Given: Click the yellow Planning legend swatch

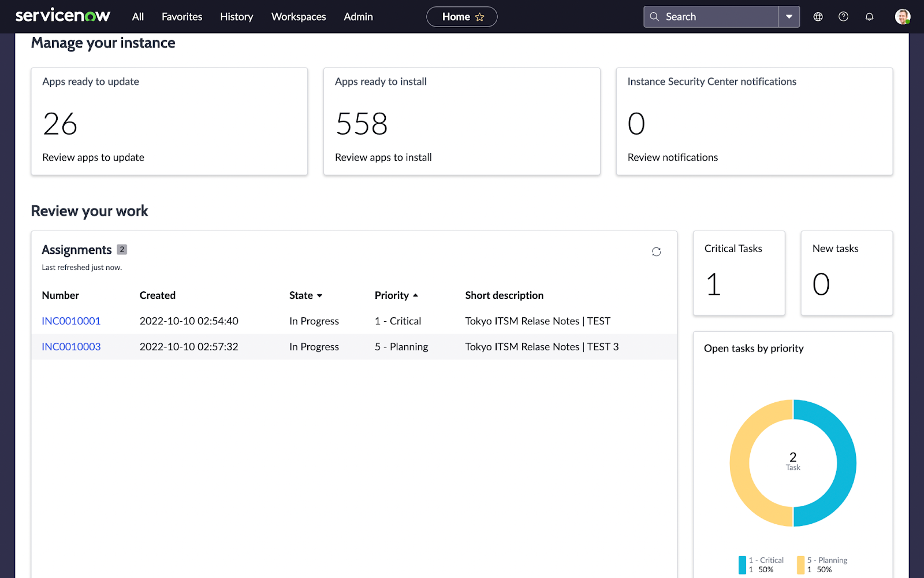Looking at the screenshot, I should pyautogui.click(x=800, y=565).
